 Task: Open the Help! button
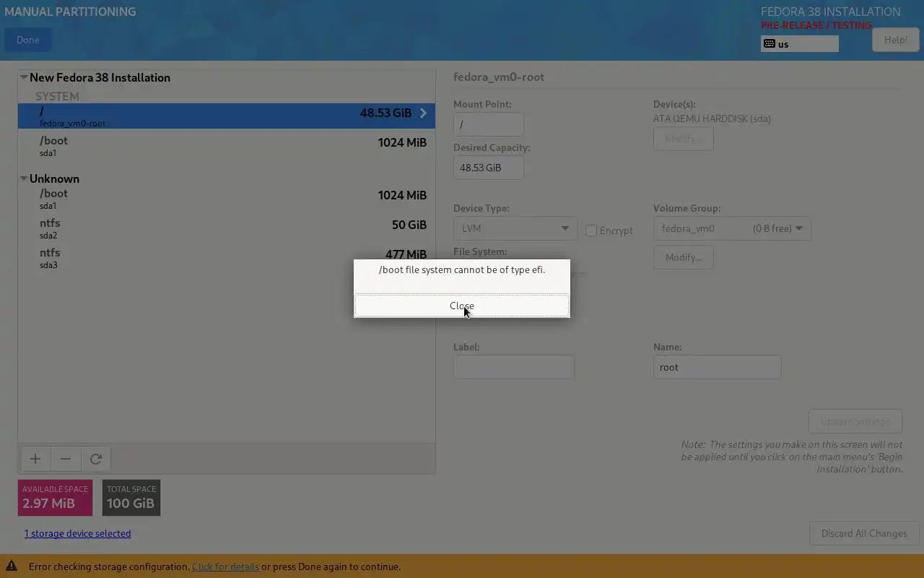[895, 40]
